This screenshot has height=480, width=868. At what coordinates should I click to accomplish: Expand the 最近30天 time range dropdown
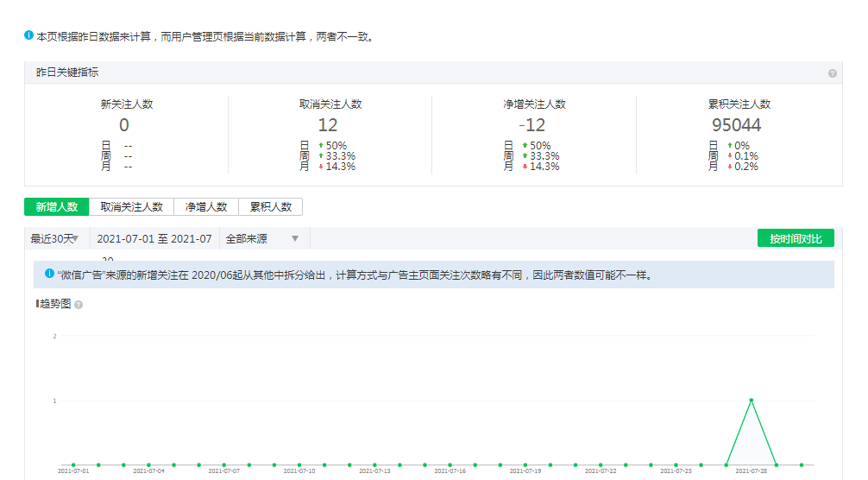point(56,238)
